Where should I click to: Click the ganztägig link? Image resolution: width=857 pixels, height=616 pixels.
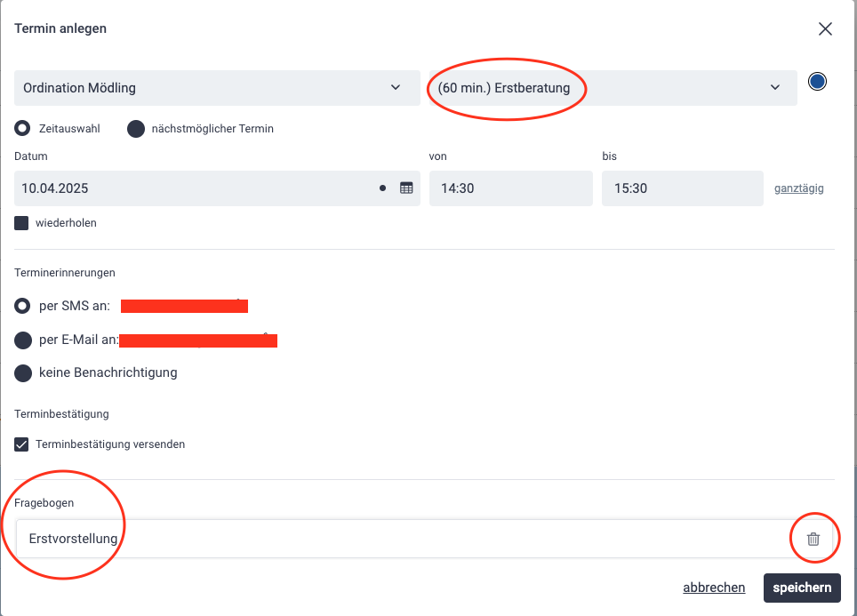click(798, 188)
